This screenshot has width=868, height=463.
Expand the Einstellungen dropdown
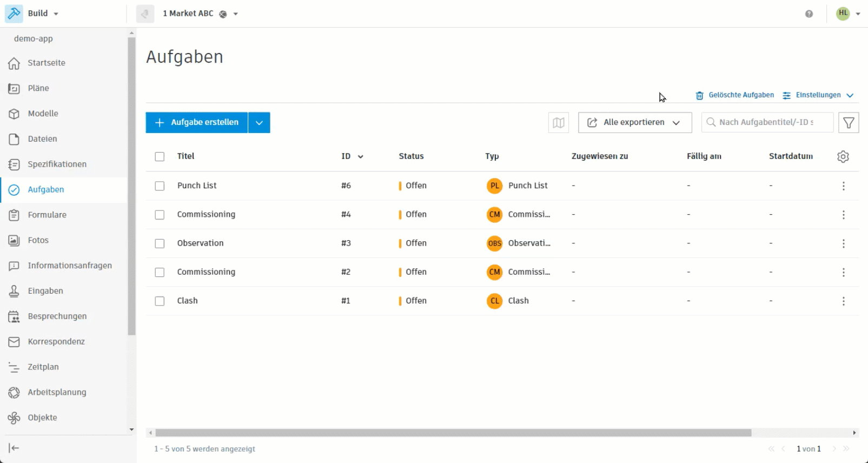[x=818, y=95]
